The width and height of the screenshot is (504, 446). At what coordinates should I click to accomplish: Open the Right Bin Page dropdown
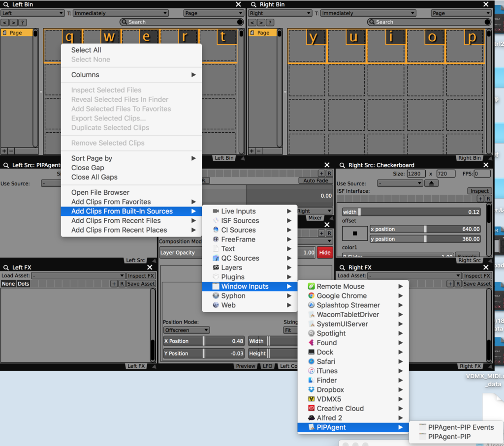click(x=461, y=13)
